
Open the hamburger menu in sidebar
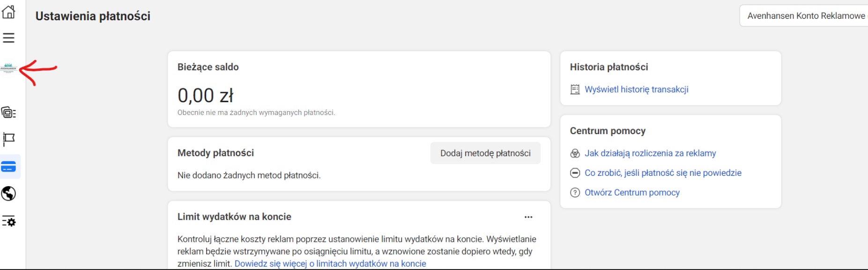(x=8, y=38)
